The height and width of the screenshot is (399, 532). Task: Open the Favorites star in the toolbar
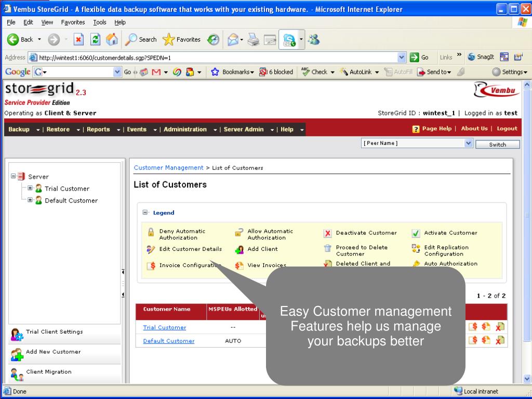click(x=168, y=39)
